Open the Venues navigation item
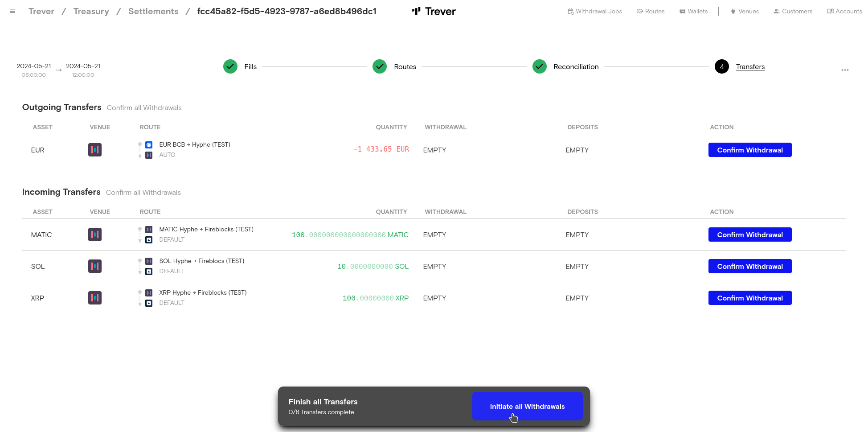Viewport: 868px width, 432px height. tap(745, 12)
